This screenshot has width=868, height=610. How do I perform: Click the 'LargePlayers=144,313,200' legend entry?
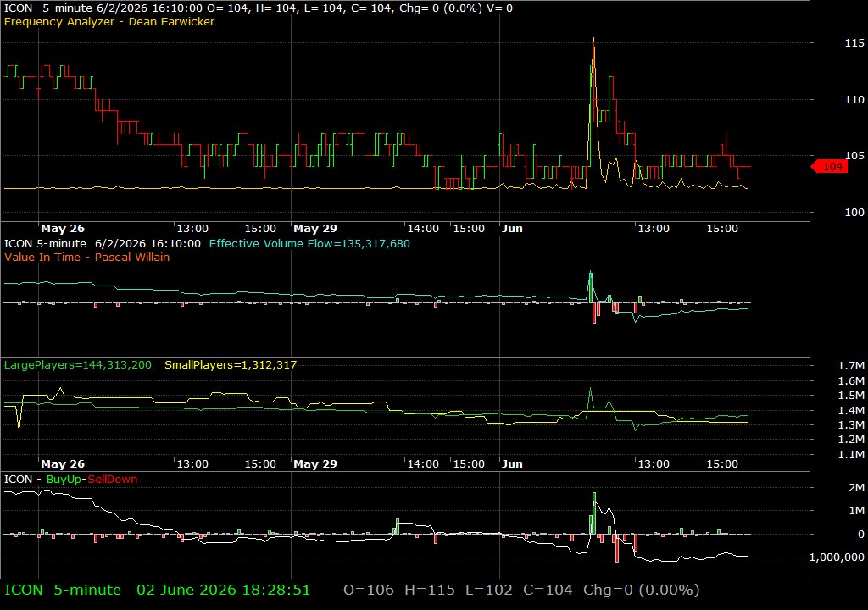pyautogui.click(x=77, y=365)
